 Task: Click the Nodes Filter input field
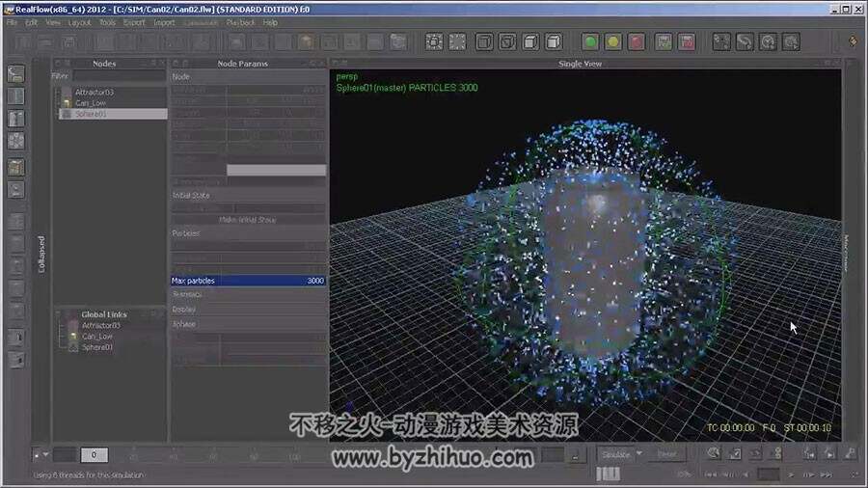(119, 76)
